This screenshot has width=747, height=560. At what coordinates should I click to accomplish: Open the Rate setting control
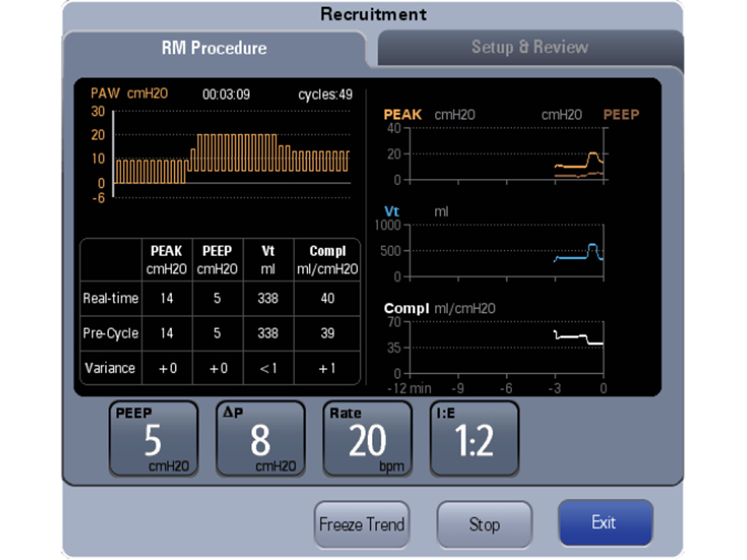[x=367, y=437]
